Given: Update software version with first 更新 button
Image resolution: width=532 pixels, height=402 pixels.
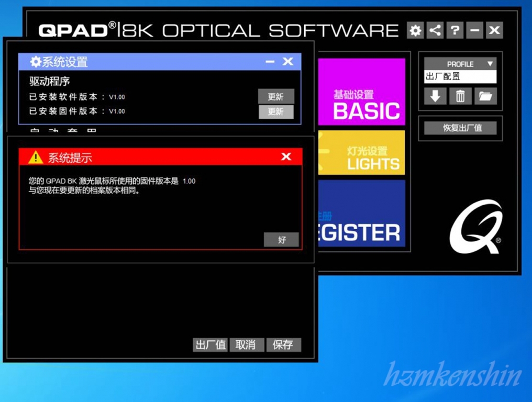Looking at the screenshot, I should coord(276,97).
